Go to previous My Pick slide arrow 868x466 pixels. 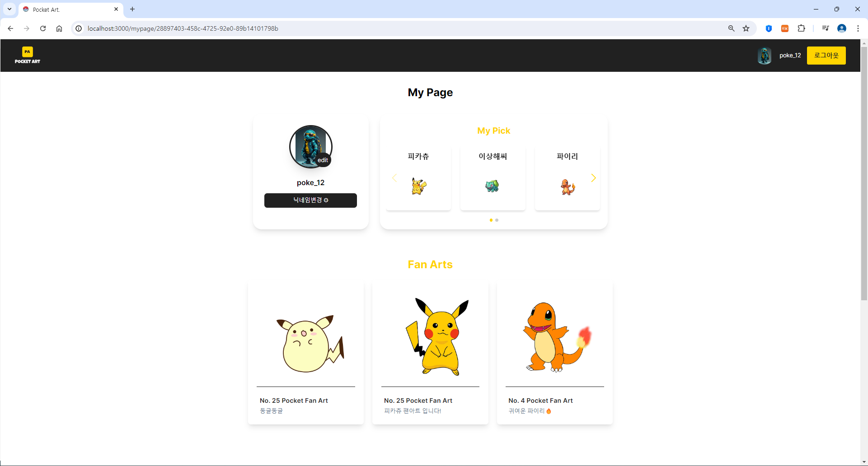394,178
